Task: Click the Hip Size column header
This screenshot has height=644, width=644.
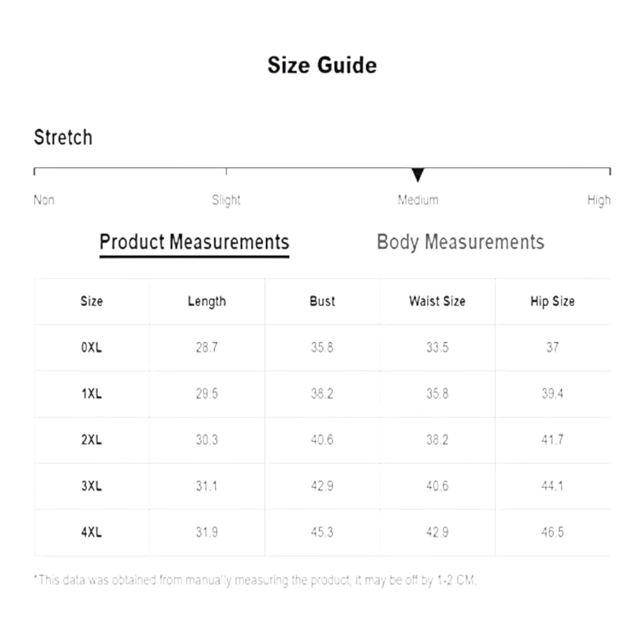Action: 553,301
